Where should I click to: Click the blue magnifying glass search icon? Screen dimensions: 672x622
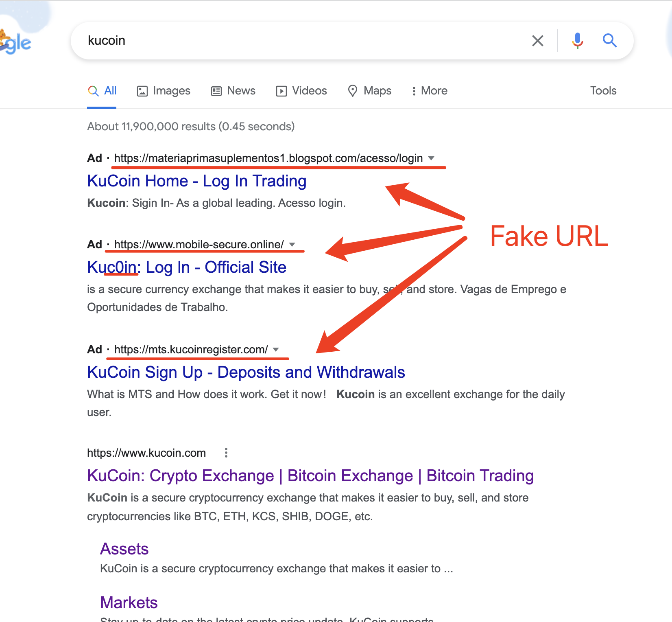pos(609,41)
